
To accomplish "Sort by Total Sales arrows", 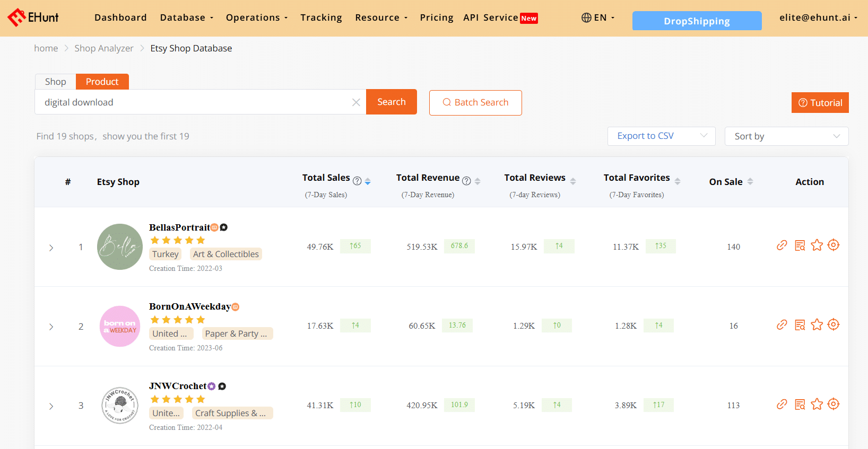I will click(368, 181).
